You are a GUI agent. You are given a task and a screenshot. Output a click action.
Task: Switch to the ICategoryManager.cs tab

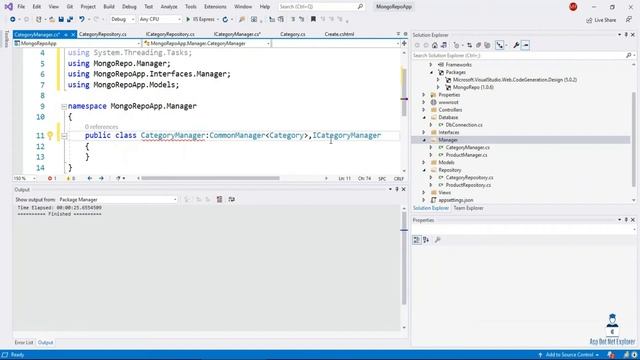coord(237,34)
